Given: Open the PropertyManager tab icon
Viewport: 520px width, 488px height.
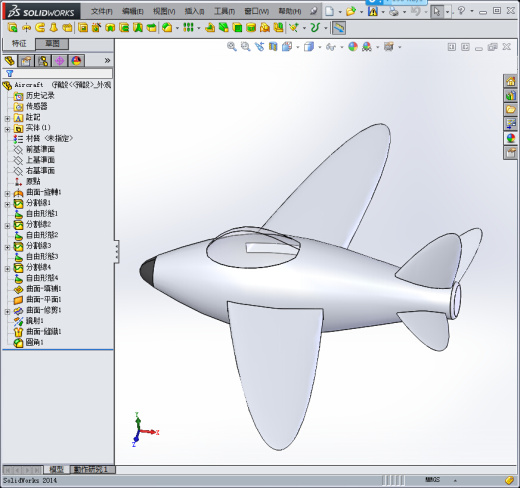Looking at the screenshot, I should [26, 61].
